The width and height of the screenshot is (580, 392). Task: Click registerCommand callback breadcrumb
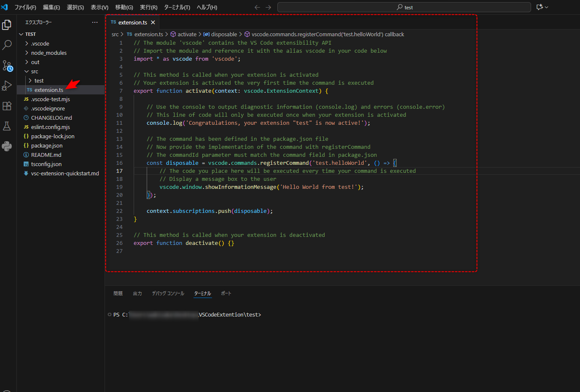324,34
